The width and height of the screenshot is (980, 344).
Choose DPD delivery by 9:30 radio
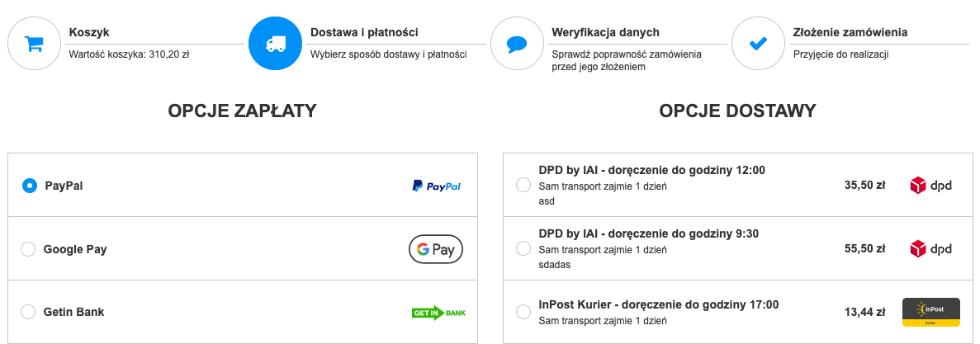click(x=523, y=248)
